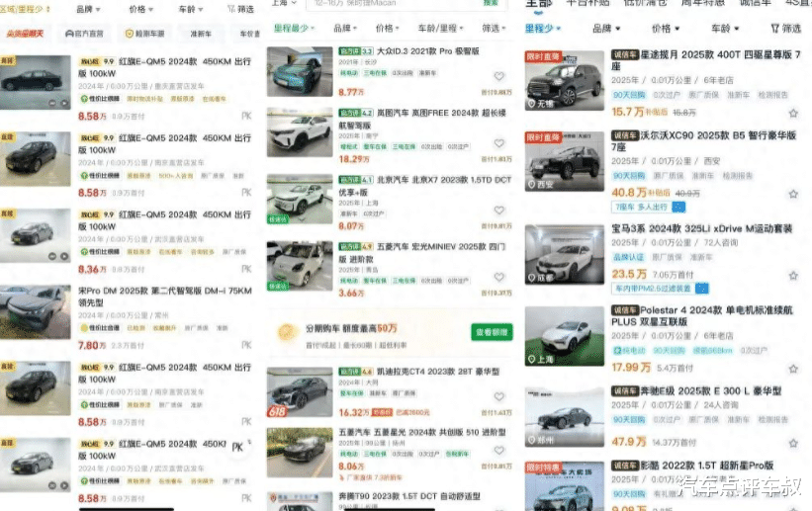
Task: Star the 宝马3系 2024款 listing
Action: (793, 276)
